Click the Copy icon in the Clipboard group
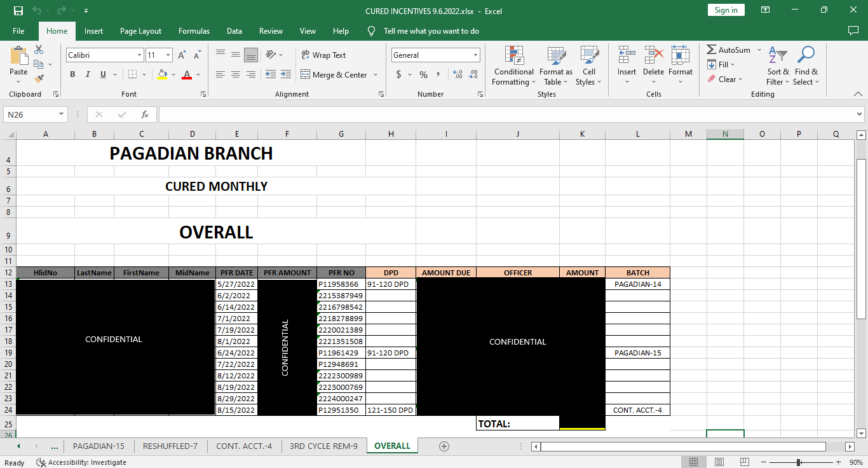The width and height of the screenshot is (868, 468). [39, 64]
